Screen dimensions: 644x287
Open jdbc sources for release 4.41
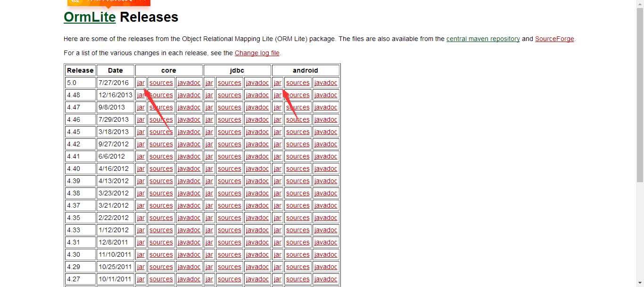tap(230, 156)
